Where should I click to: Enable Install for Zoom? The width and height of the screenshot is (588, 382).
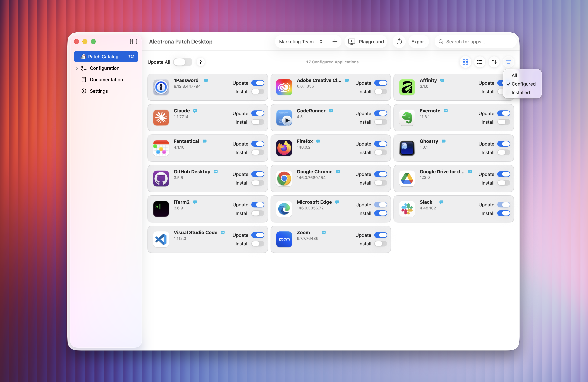pyautogui.click(x=381, y=244)
